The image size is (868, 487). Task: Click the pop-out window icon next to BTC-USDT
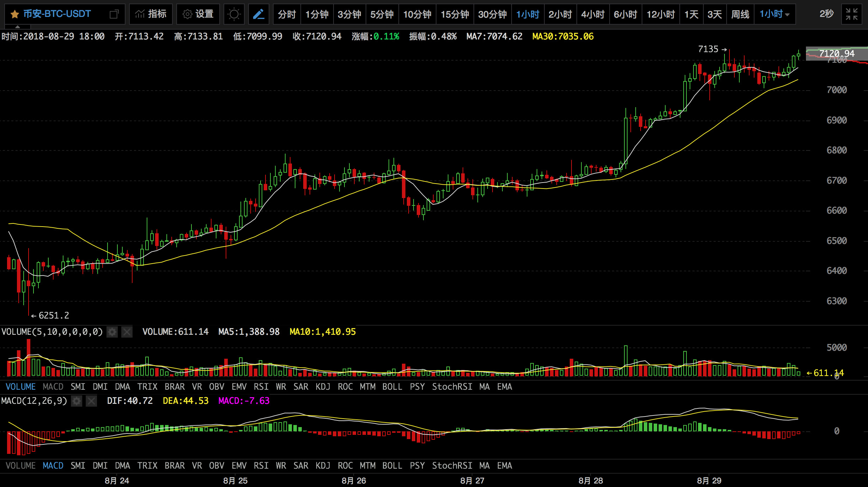pyautogui.click(x=114, y=14)
